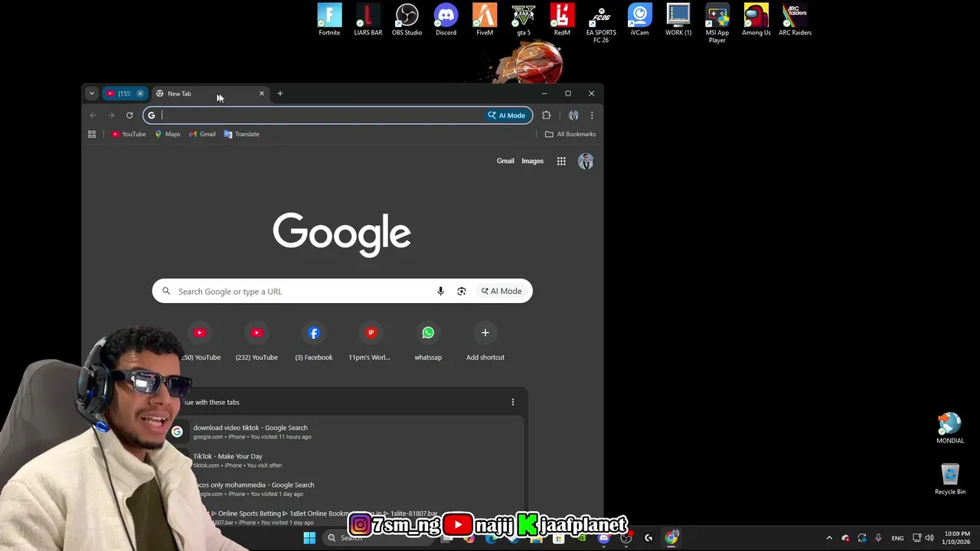This screenshot has height=551, width=980.
Task: Search by image with Lens icon
Action: [461, 291]
